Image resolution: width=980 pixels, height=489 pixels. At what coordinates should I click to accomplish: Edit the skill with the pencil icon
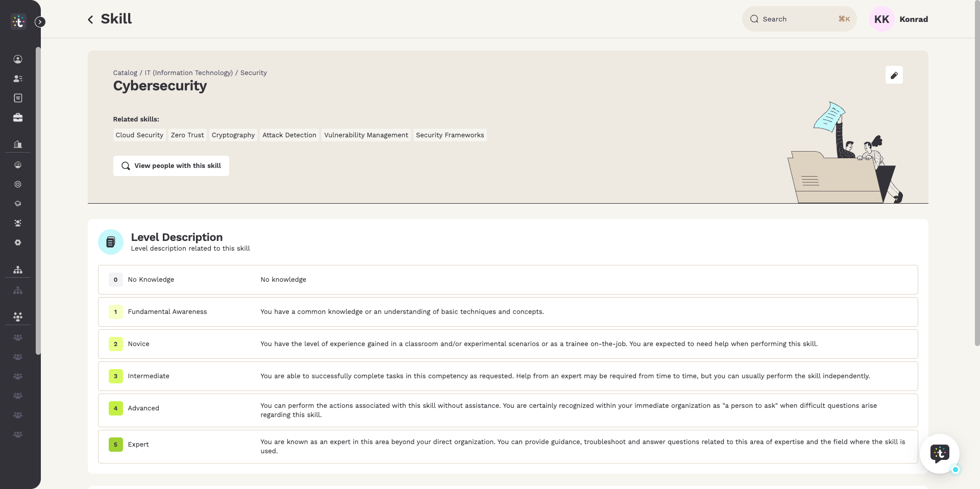pos(894,75)
